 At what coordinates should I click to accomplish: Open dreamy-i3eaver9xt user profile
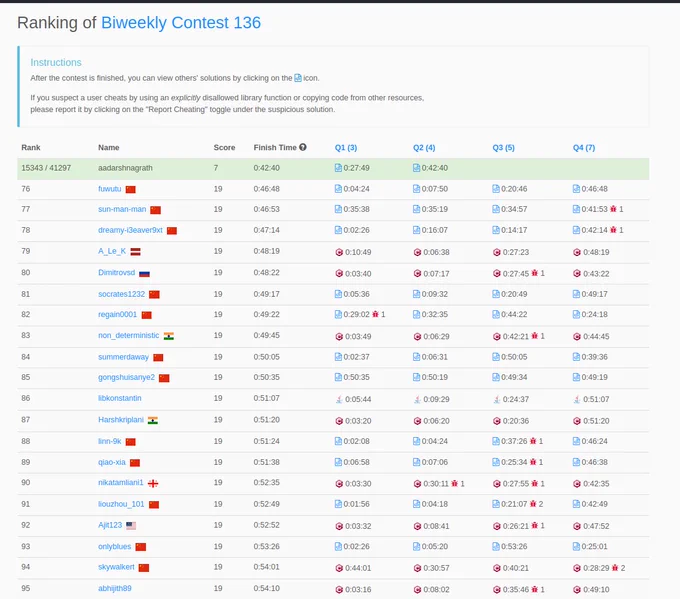coord(130,230)
